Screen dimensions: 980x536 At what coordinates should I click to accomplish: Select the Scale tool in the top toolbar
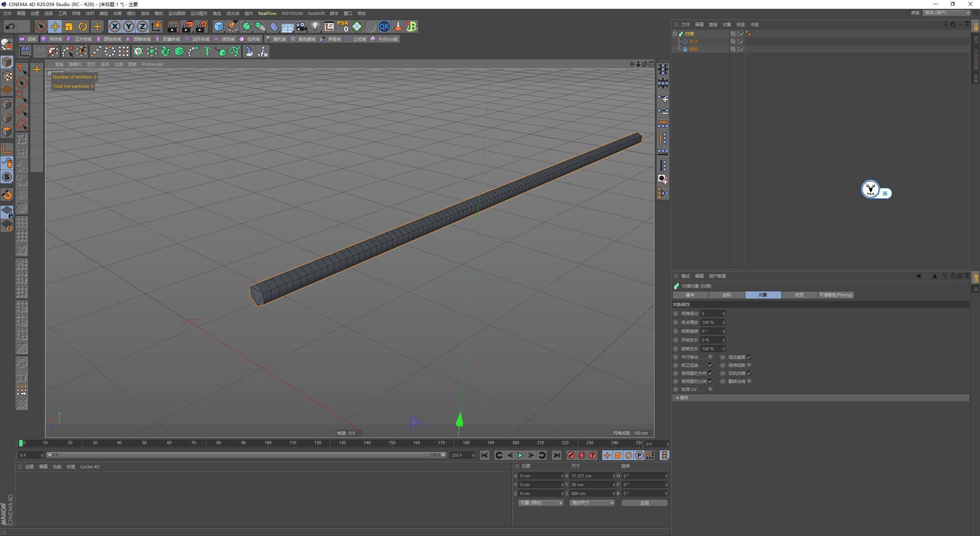[69, 26]
